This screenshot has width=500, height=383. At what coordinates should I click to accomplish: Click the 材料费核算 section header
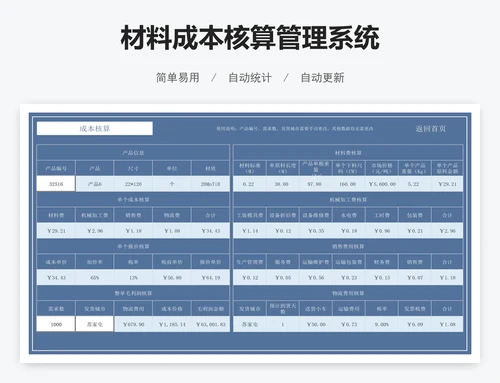pos(348,153)
